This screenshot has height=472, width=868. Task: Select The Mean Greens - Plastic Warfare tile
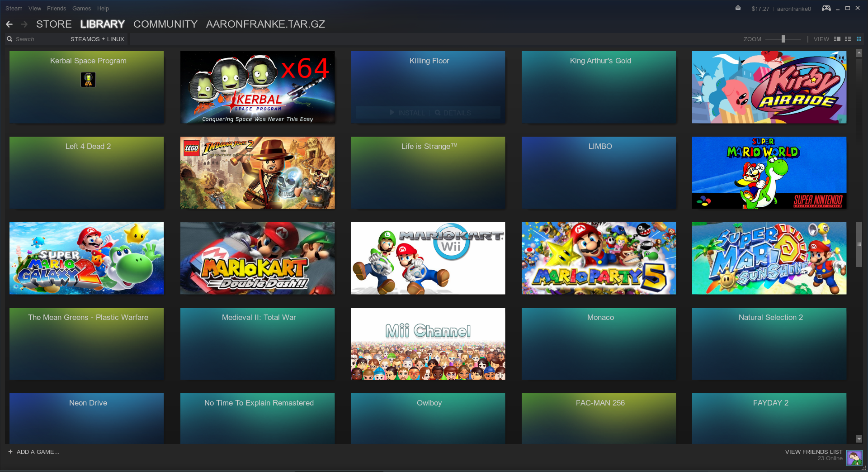point(87,343)
